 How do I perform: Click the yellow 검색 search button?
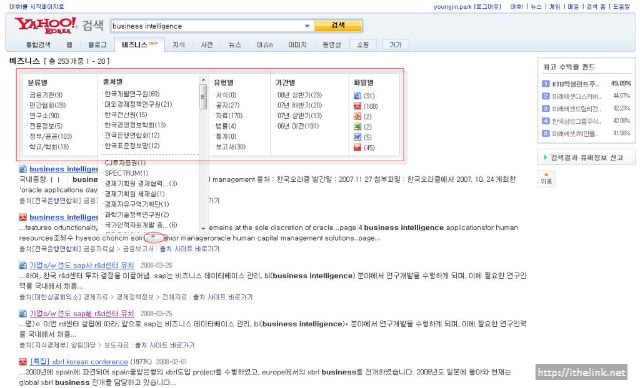point(338,26)
